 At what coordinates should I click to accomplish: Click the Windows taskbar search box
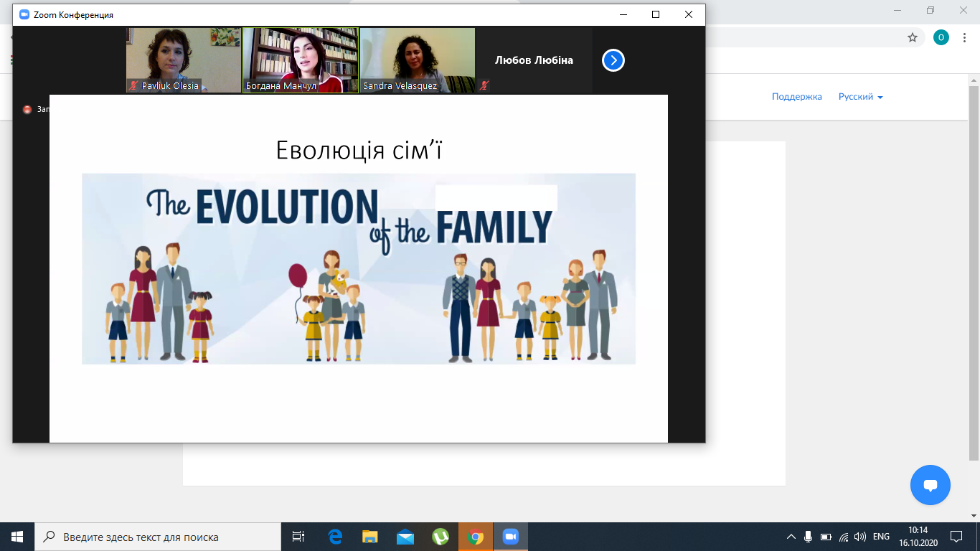(158, 537)
